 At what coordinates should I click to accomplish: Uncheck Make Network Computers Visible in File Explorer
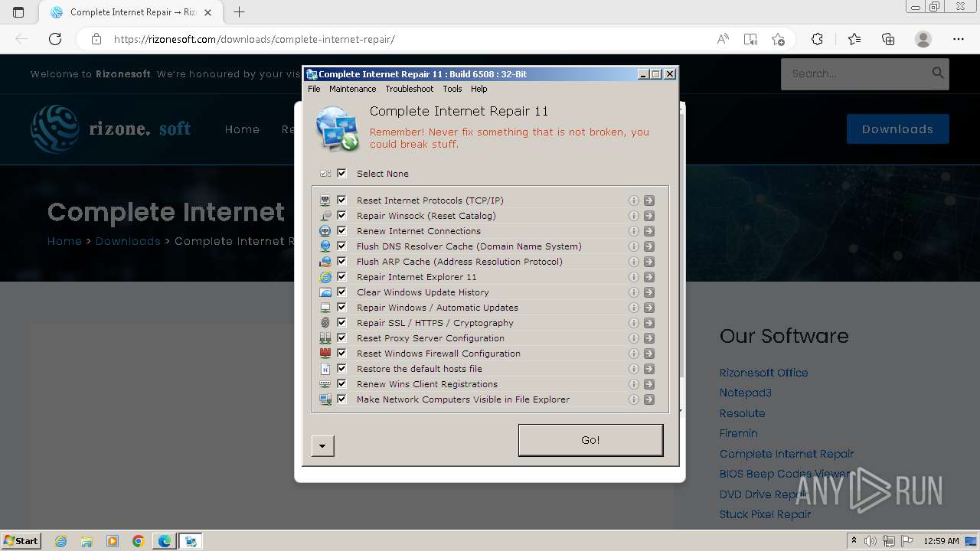pyautogui.click(x=341, y=399)
